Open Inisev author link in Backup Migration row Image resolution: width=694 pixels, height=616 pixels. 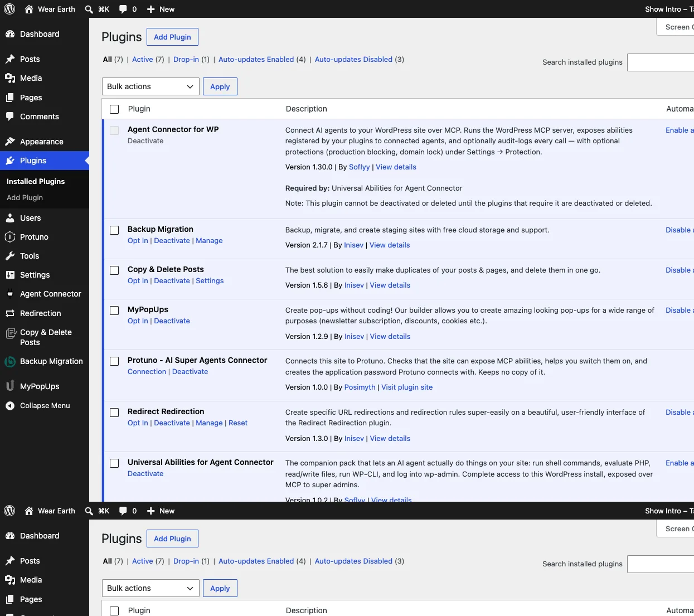pos(354,245)
